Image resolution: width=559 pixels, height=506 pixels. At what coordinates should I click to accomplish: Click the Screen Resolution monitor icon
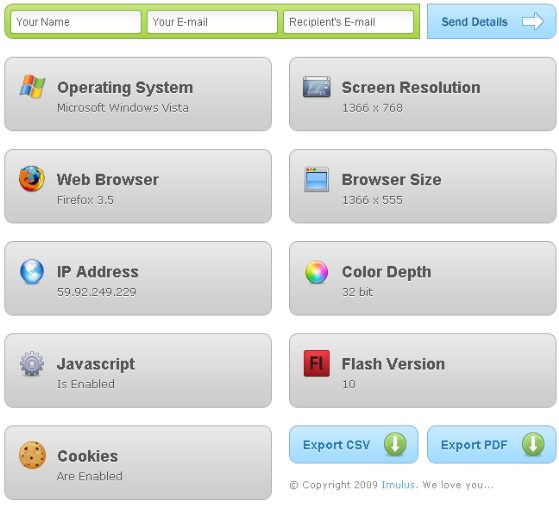click(x=317, y=86)
